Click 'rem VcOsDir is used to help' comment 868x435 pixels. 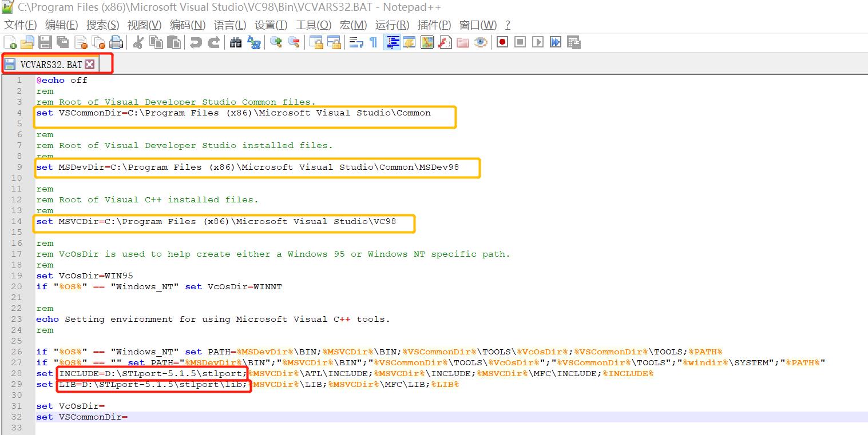(273, 254)
